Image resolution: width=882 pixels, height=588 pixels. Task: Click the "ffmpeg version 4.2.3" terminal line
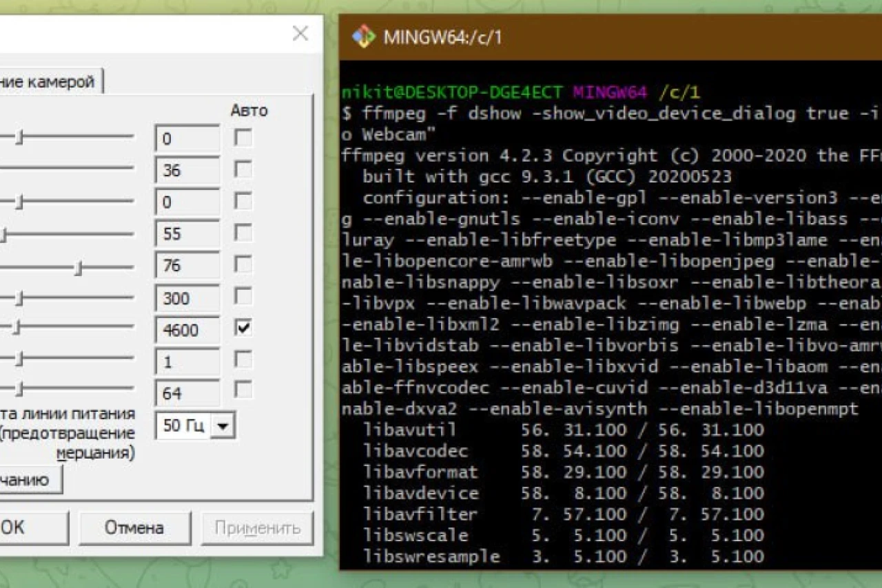(x=612, y=156)
